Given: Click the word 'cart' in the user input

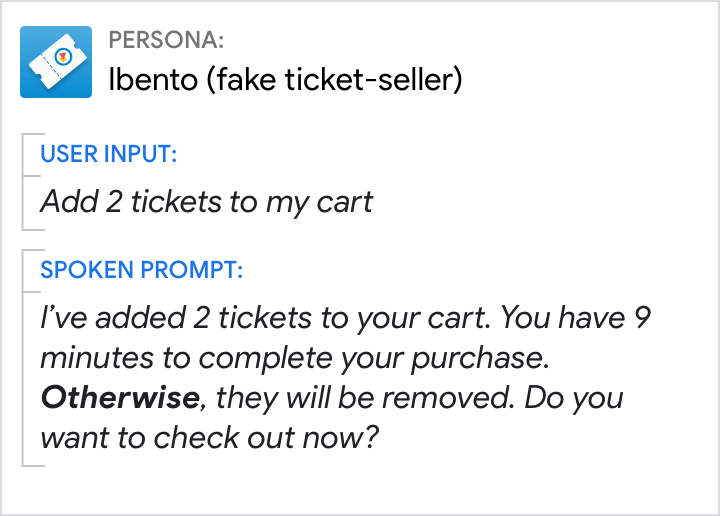Looking at the screenshot, I should tap(343, 201).
